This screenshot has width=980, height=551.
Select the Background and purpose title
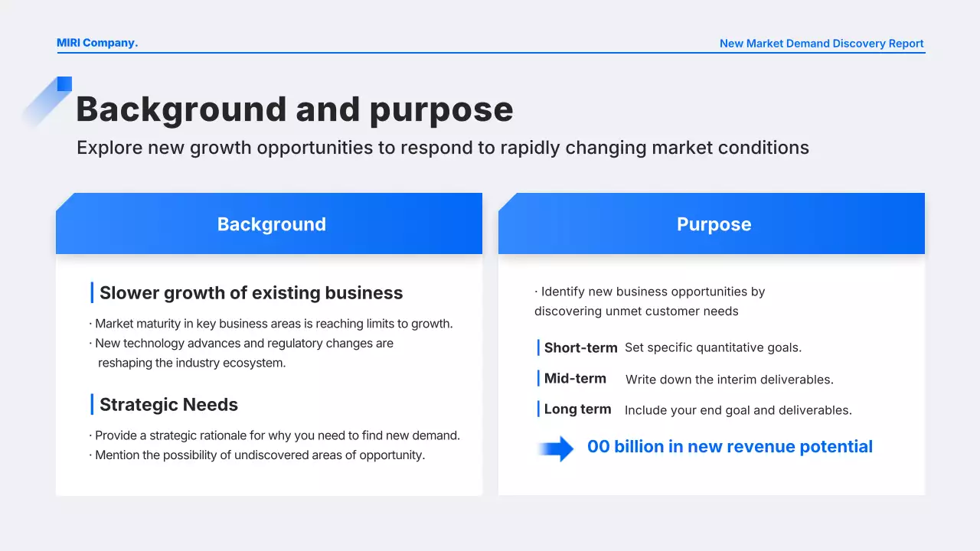(294, 109)
